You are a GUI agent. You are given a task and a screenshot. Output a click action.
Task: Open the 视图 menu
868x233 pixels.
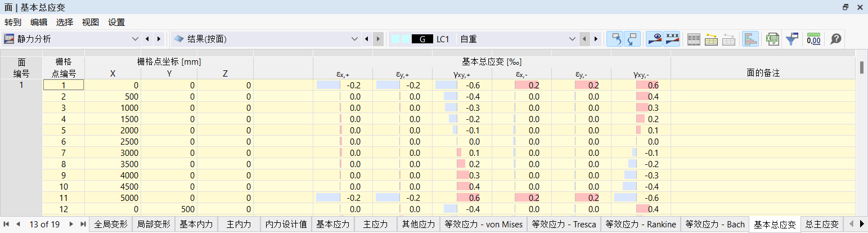coord(91,23)
